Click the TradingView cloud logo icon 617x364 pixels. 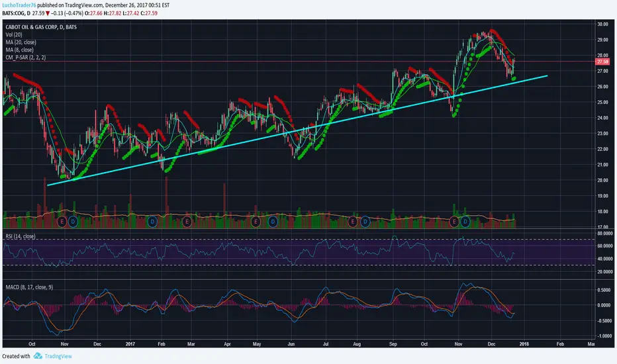38,356
